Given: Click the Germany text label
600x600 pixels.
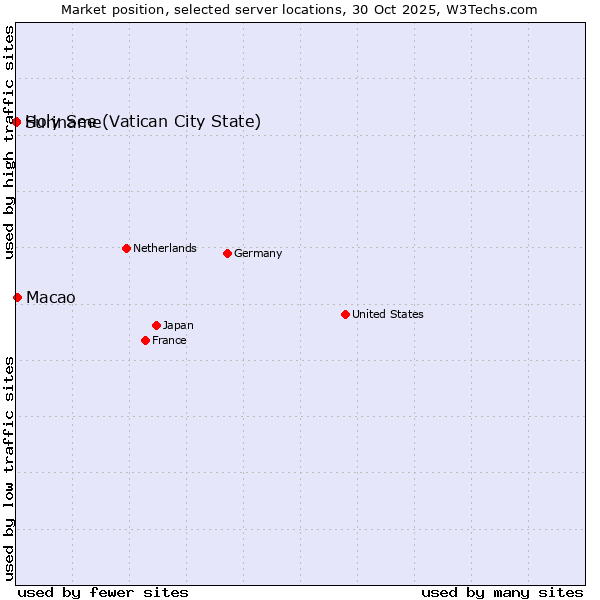Looking at the screenshot, I should click(x=258, y=253).
